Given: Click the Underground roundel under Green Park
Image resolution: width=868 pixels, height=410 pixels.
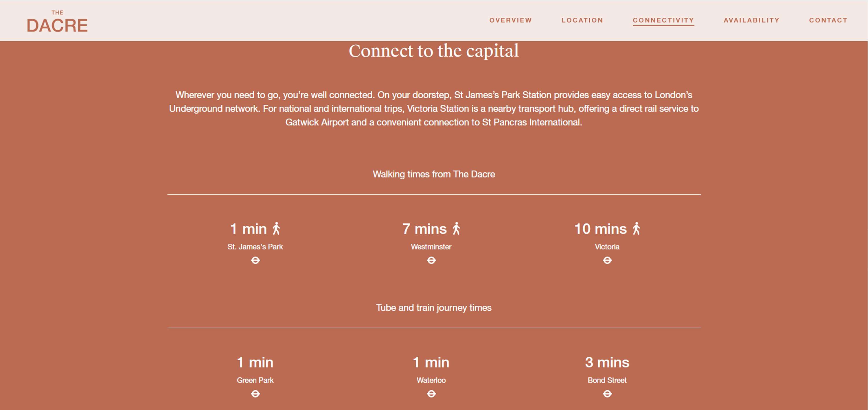Looking at the screenshot, I should (255, 394).
